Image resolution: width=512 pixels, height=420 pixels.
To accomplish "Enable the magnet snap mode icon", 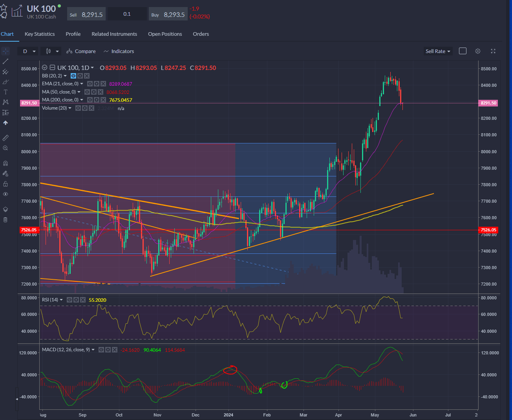I will coord(5,163).
